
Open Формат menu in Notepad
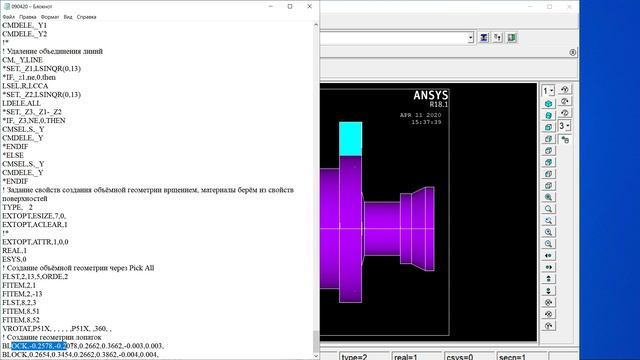tap(50, 17)
